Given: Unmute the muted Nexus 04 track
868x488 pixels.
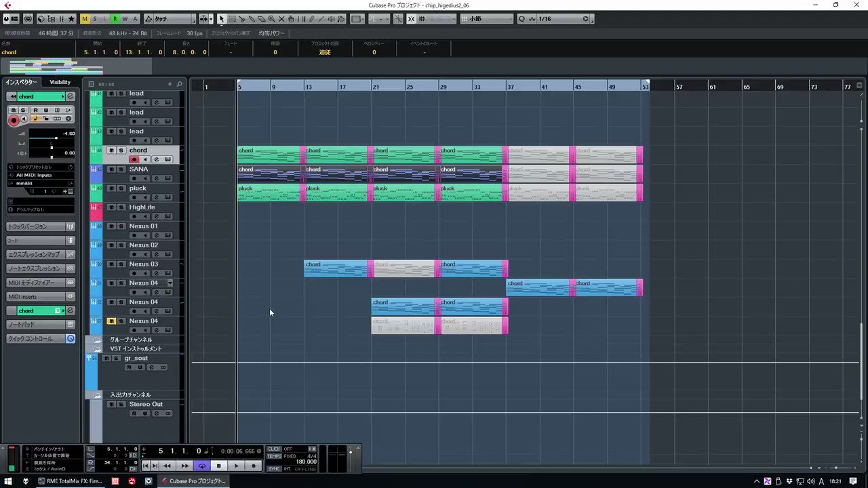Looking at the screenshot, I should 111,321.
